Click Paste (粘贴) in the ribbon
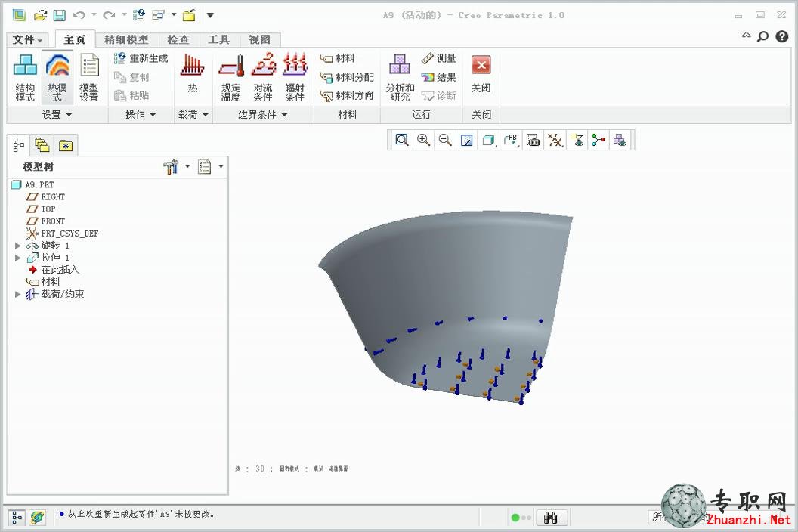Image resolution: width=798 pixels, height=532 pixels. [131, 95]
